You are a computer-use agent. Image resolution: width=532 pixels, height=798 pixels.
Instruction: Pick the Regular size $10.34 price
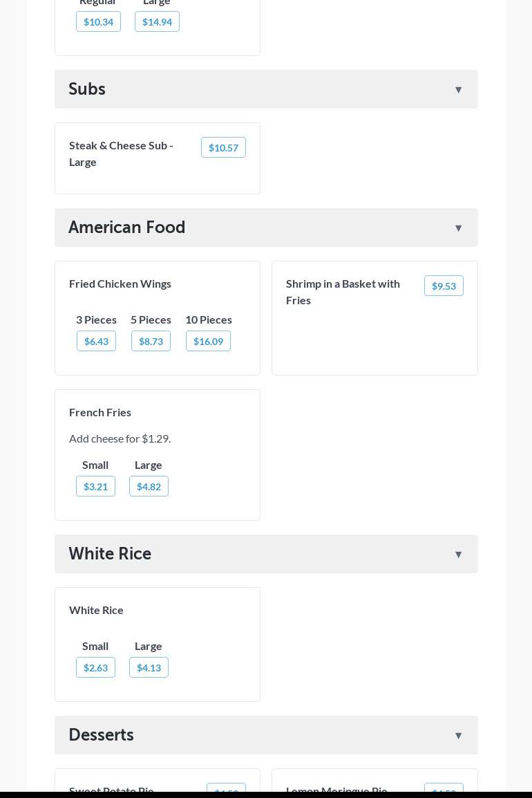coord(98,21)
